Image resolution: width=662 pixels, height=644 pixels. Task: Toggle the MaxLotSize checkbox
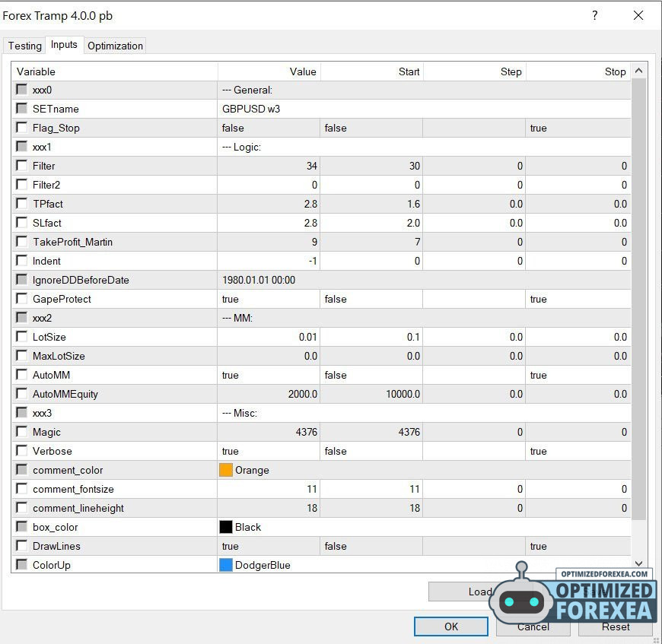pos(21,356)
